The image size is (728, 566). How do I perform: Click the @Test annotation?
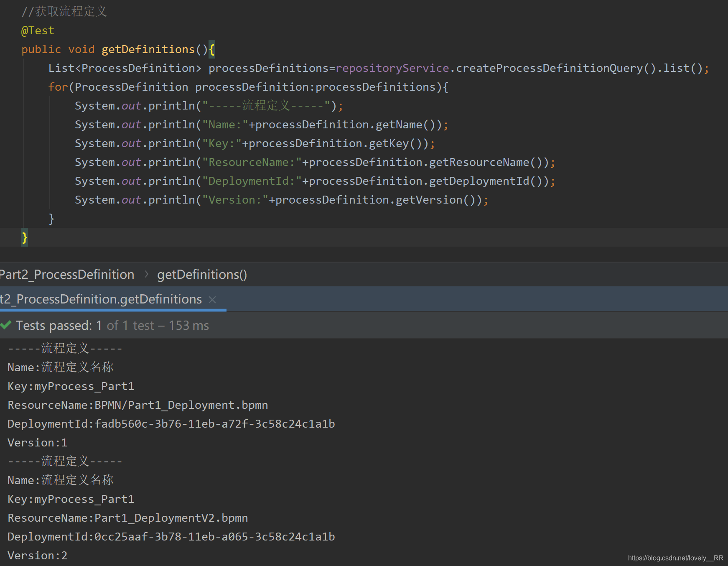38,31
